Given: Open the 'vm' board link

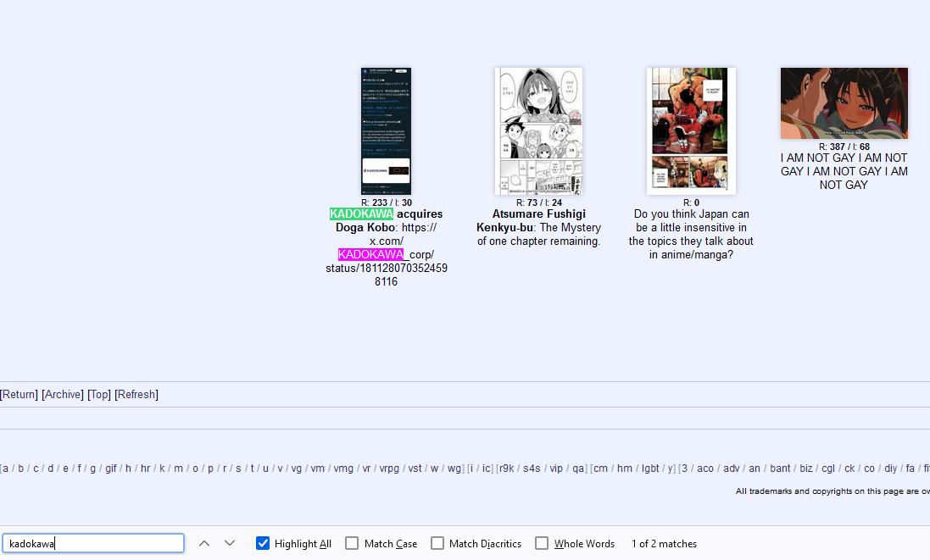Looking at the screenshot, I should (317, 469).
